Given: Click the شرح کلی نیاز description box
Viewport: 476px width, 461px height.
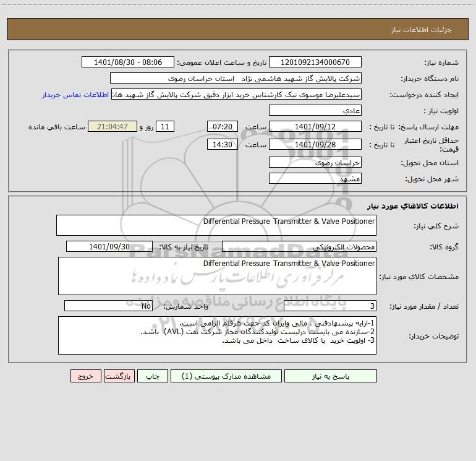Looking at the screenshot, I should pyautogui.click(x=216, y=225).
